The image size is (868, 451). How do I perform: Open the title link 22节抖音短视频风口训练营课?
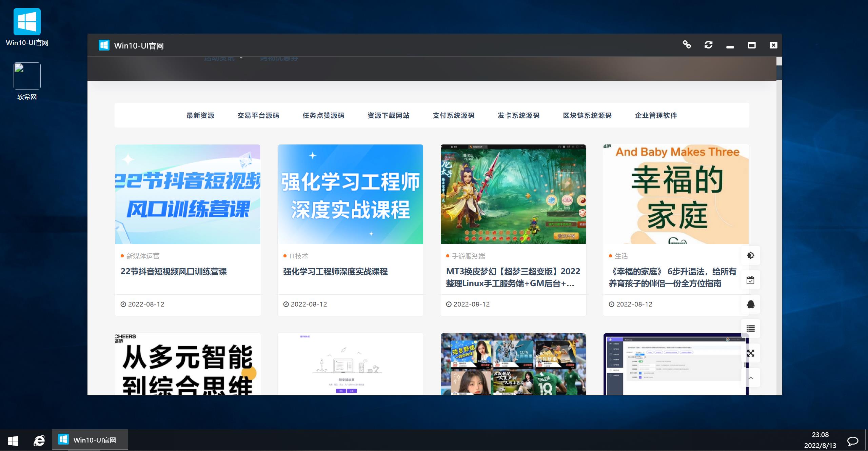point(174,272)
